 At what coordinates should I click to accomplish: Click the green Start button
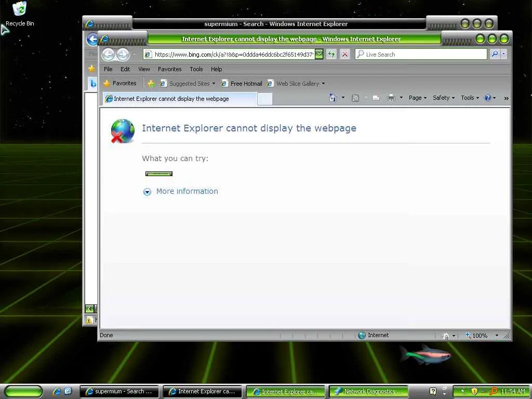click(x=23, y=391)
